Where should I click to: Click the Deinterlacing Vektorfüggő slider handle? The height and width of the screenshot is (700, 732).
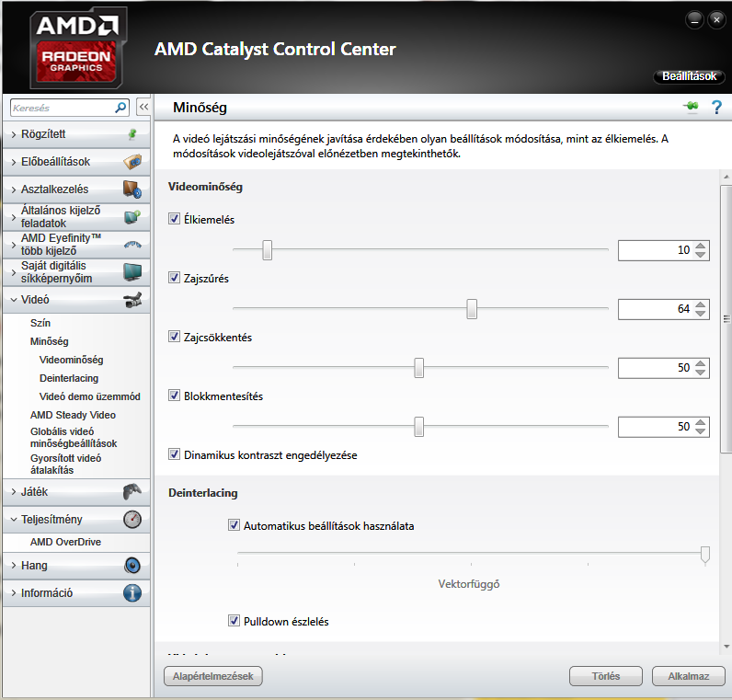pyautogui.click(x=705, y=555)
